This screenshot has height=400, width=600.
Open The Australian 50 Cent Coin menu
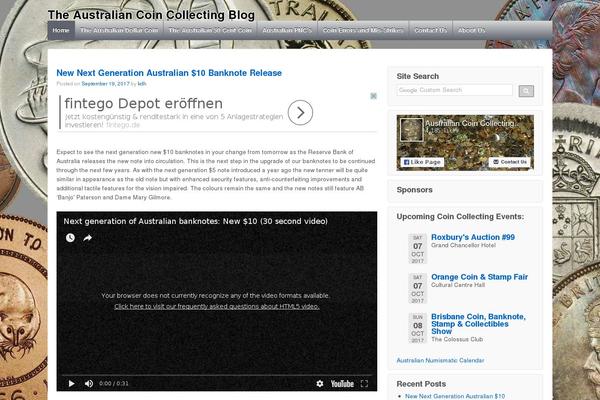click(210, 30)
